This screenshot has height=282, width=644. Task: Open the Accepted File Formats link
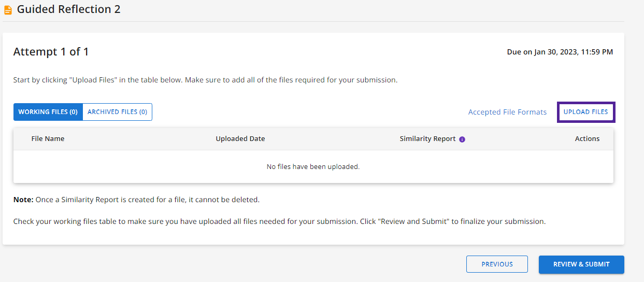click(x=507, y=112)
